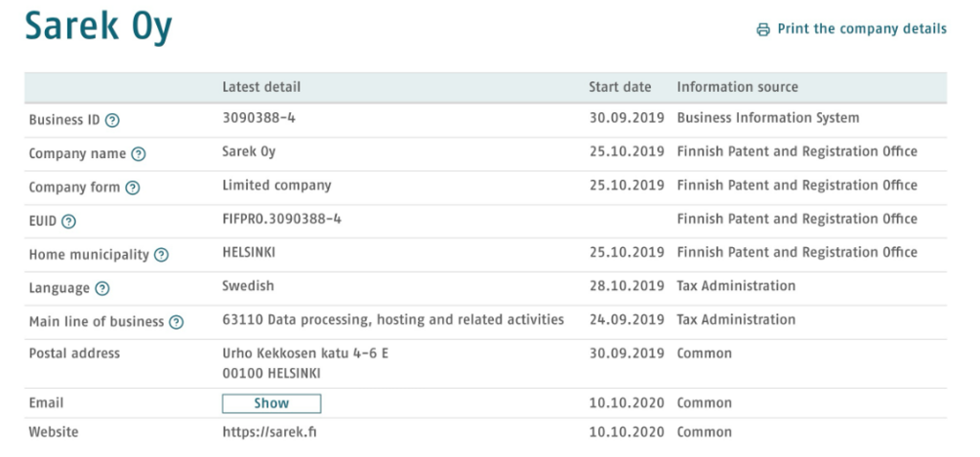This screenshot has height=457, width=980.
Task: Open the Language info question mark icon
Action: coord(101,288)
